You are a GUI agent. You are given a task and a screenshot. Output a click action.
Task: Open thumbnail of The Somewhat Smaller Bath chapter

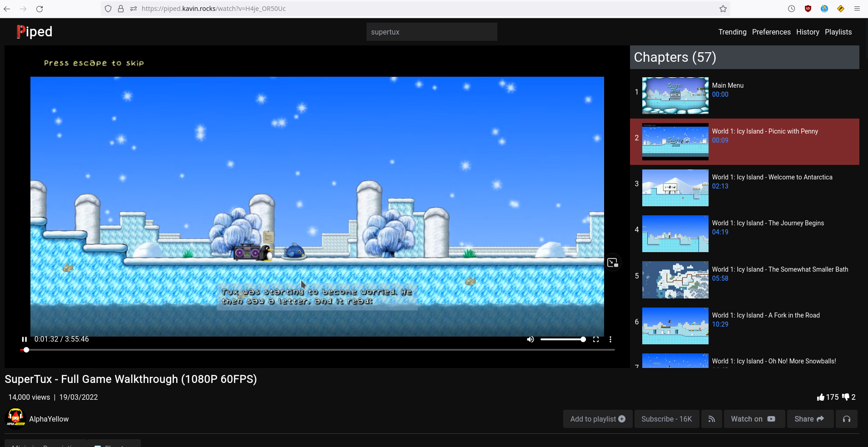675,280
